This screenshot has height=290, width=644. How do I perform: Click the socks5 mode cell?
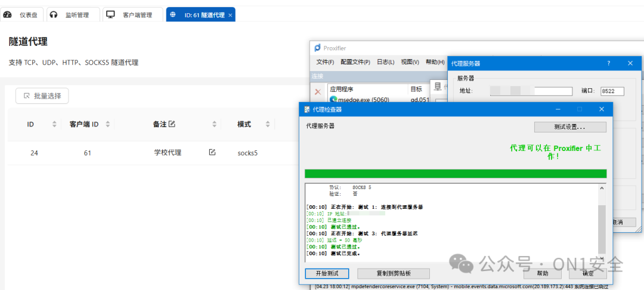[x=247, y=153]
